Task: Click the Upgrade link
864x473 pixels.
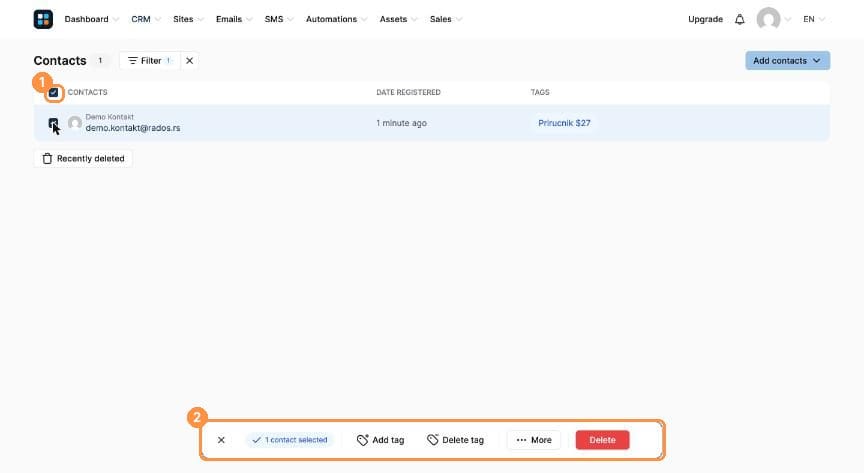Action: (x=705, y=19)
